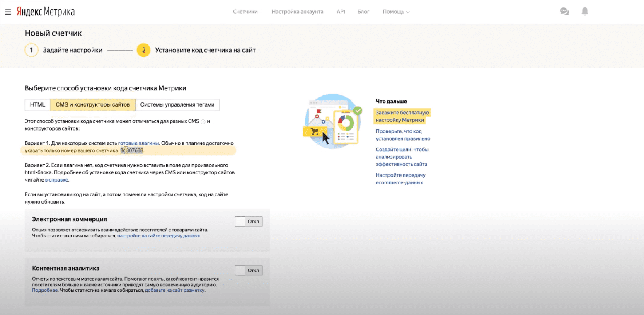Viewport: 644px width, 315px height.
Task: Click step 1 circle Задайте настройки
Action: point(31,50)
